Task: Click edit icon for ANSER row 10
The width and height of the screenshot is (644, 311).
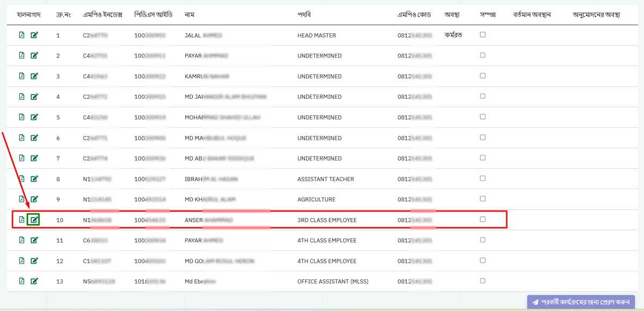Action: [x=34, y=220]
